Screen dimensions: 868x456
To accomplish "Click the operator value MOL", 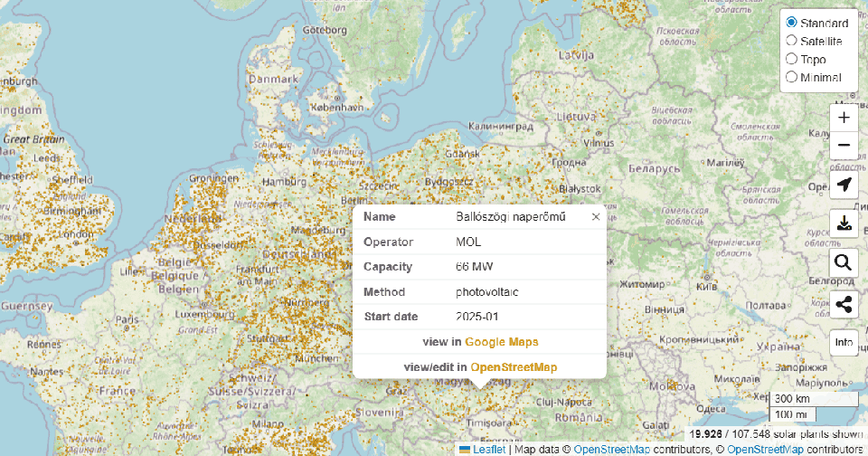I will click(468, 242).
